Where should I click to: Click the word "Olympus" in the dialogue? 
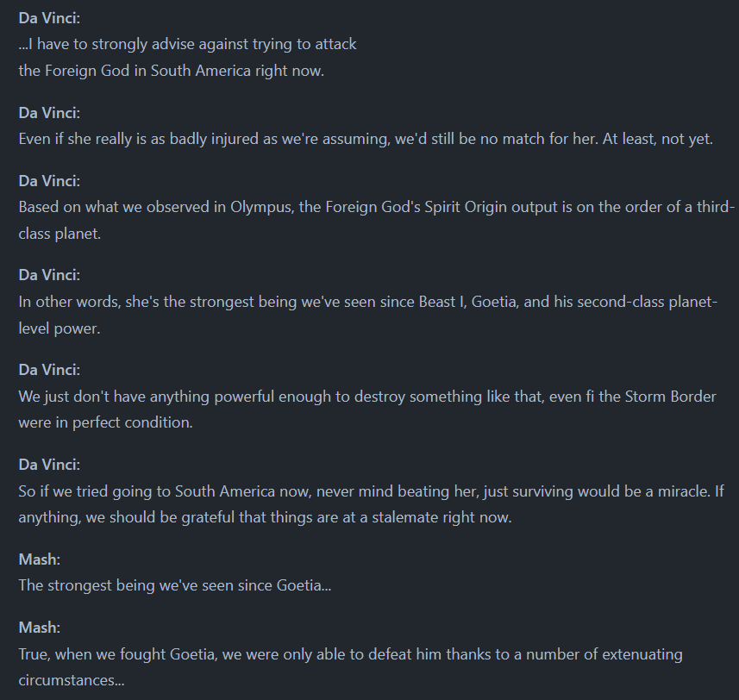tap(260, 207)
